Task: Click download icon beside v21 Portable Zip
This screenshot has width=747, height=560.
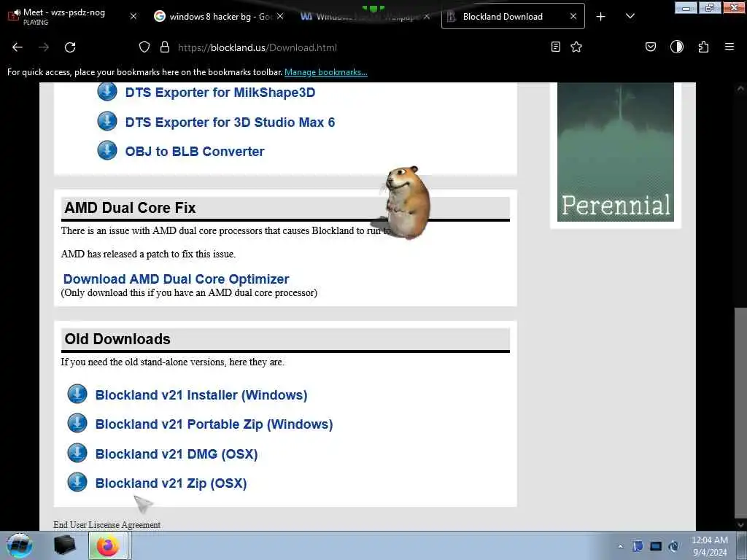Action: (x=77, y=423)
